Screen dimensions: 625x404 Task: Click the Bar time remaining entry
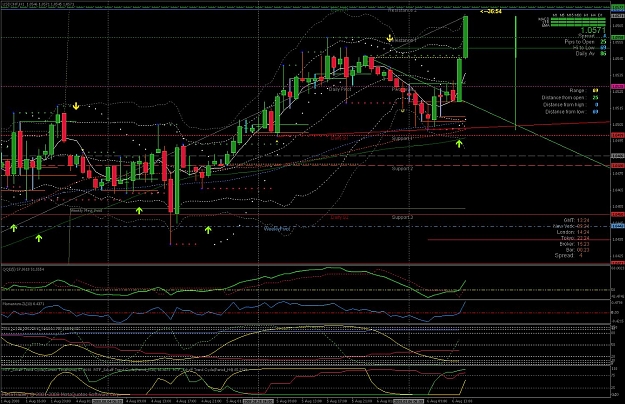coord(578,250)
